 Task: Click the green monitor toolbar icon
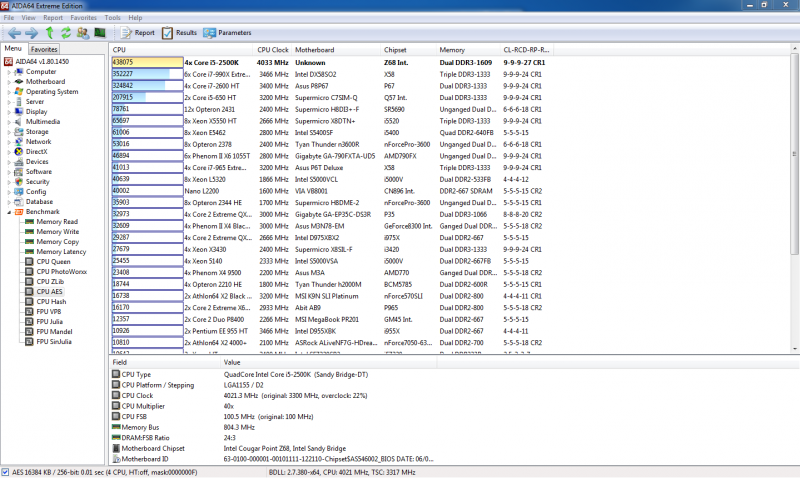99,33
